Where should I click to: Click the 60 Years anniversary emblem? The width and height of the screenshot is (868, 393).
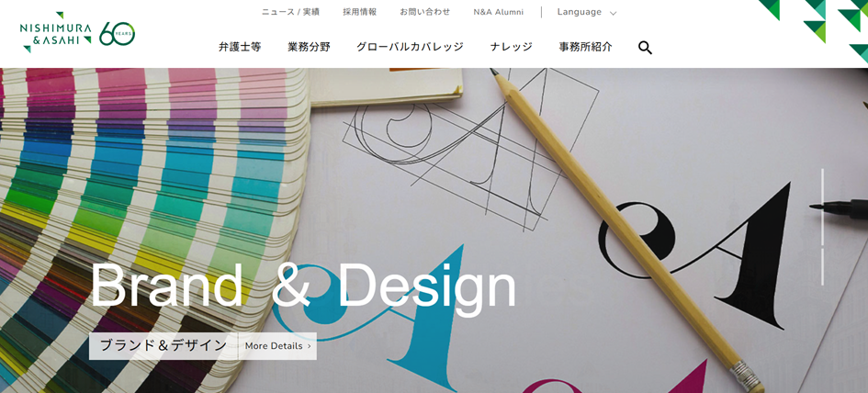118,34
